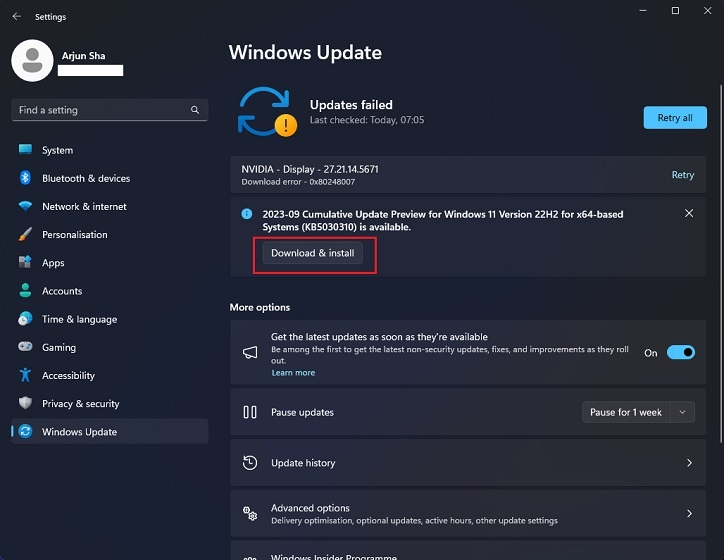Screen dimensions: 724x560
Task: Click Download error - 0x80248007 text
Action: pos(298,182)
